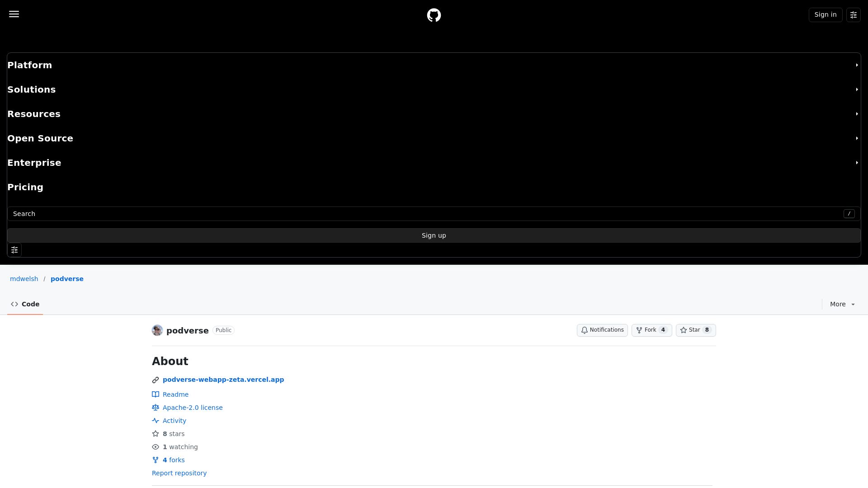Open podverse breadcrumb link
This screenshot has width=868, height=488.
tap(67, 279)
